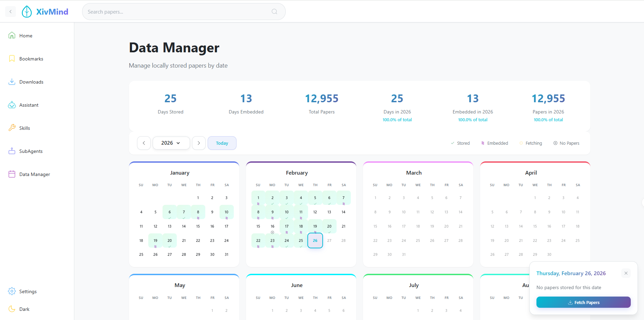Click the XivMind leaf logo
This screenshot has width=644, height=320.
click(x=27, y=12)
